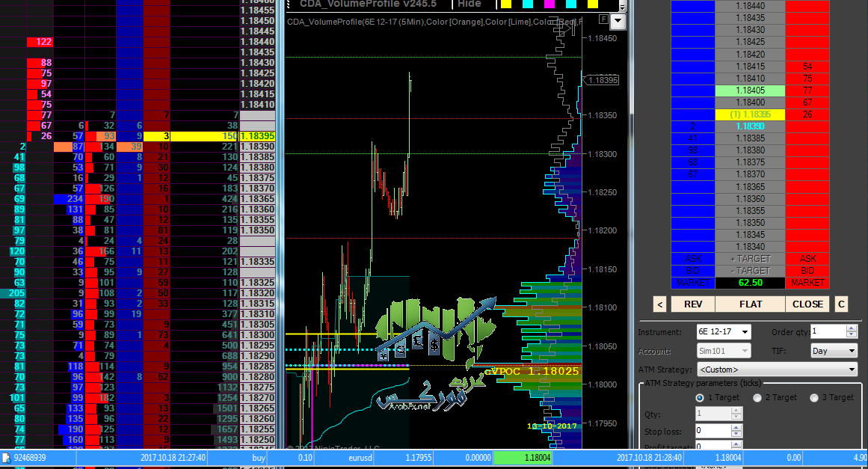Click the 4.90 value in bottom row
868x469 pixels.
click(861, 458)
